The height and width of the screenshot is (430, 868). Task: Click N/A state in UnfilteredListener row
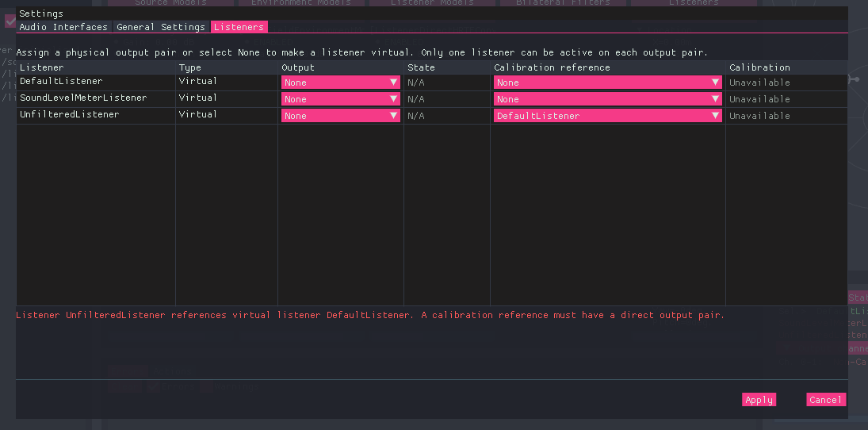click(415, 116)
